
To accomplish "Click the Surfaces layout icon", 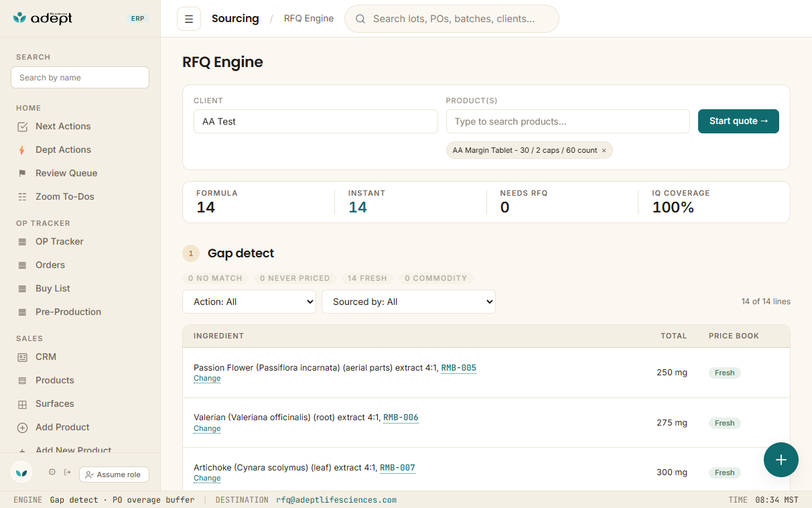I will point(23,404).
